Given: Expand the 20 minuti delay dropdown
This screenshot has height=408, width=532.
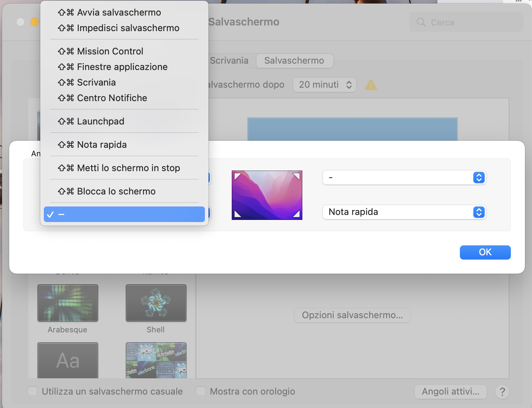Looking at the screenshot, I should tap(325, 85).
